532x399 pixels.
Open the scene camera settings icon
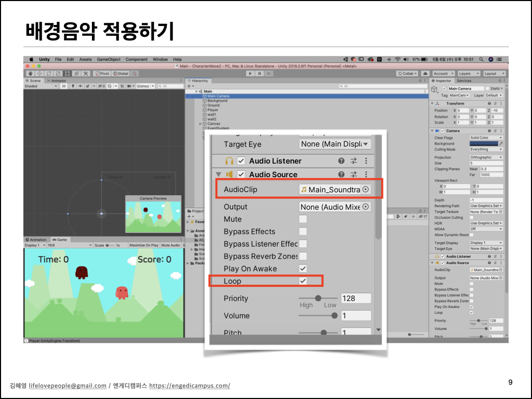coord(130,86)
